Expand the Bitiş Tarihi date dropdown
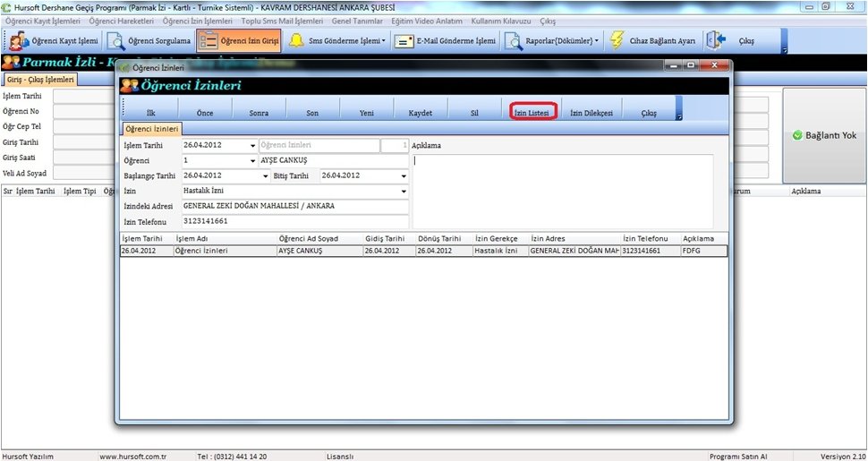868x461 pixels. pos(404,175)
